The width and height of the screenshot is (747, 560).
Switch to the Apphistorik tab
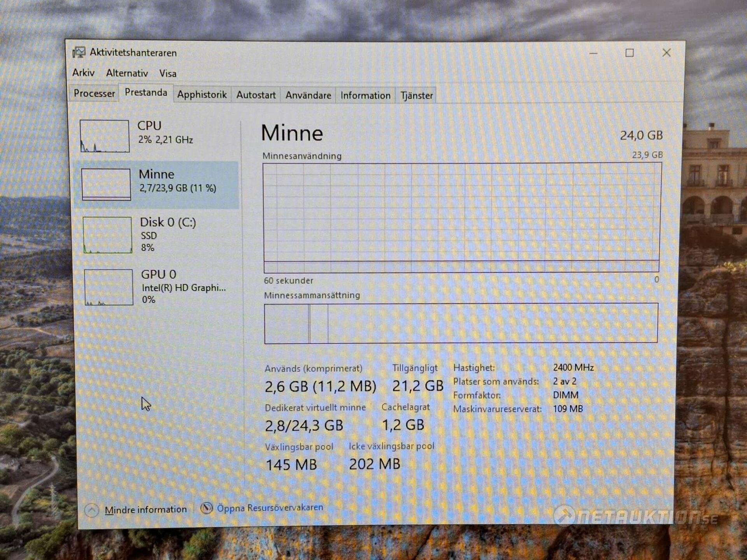[x=202, y=95]
